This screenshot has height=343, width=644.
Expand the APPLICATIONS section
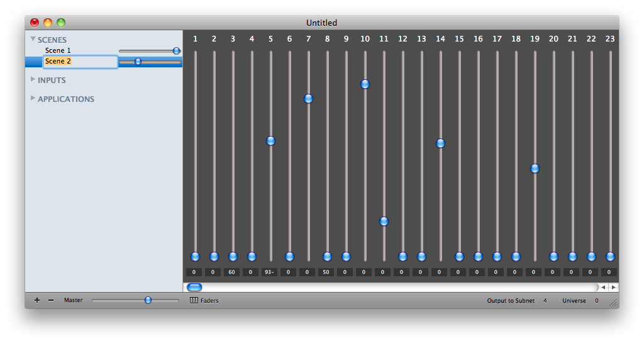pos(33,98)
